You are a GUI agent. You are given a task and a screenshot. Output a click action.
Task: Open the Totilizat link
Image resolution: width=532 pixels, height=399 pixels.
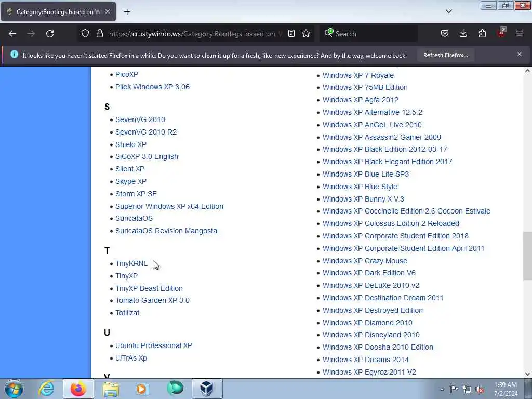point(127,313)
